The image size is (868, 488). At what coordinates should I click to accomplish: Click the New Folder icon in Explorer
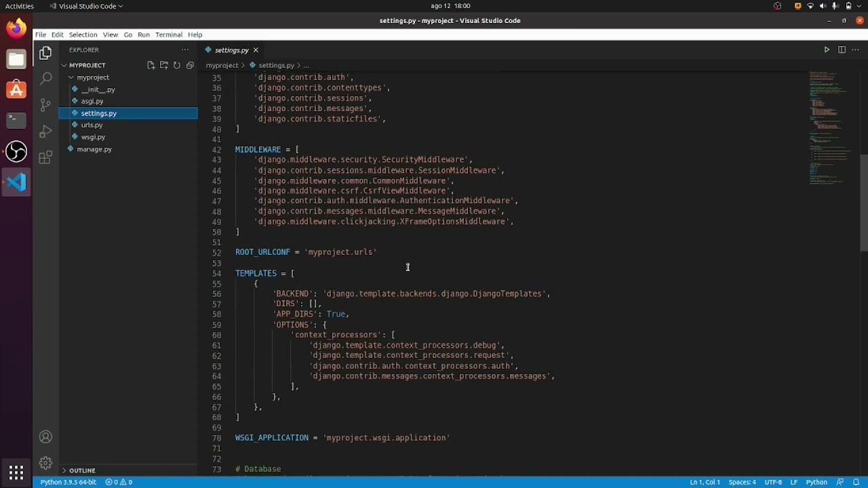point(163,65)
